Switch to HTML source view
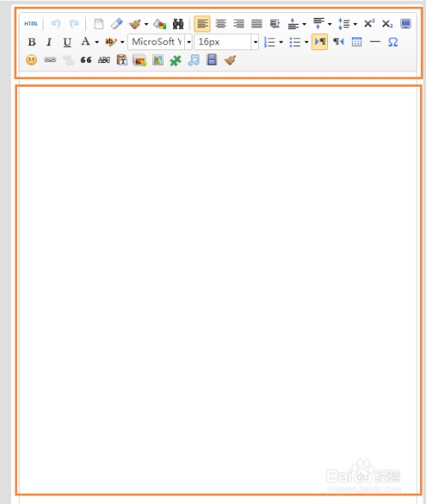The image size is (426, 504). pos(31,24)
